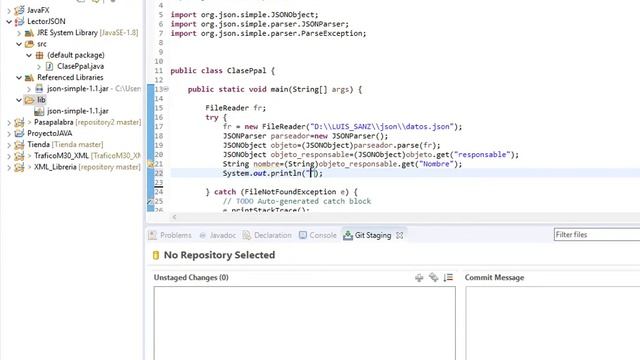Click the task marker on line 25
This screenshot has height=360, width=640.
point(150,201)
